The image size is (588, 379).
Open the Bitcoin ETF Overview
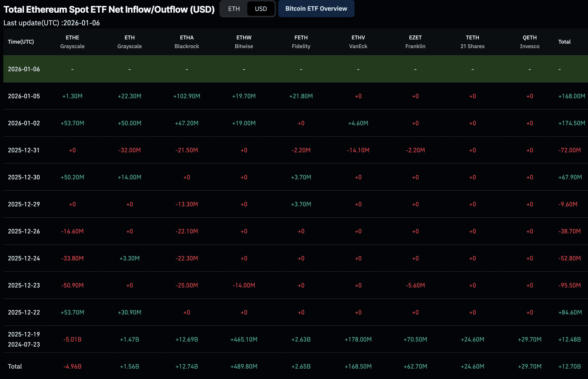click(x=316, y=9)
